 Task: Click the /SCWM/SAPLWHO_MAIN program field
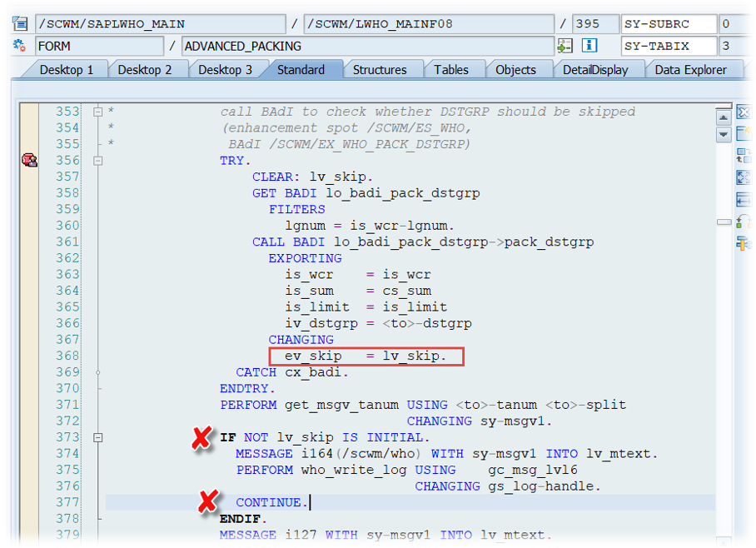click(161, 23)
